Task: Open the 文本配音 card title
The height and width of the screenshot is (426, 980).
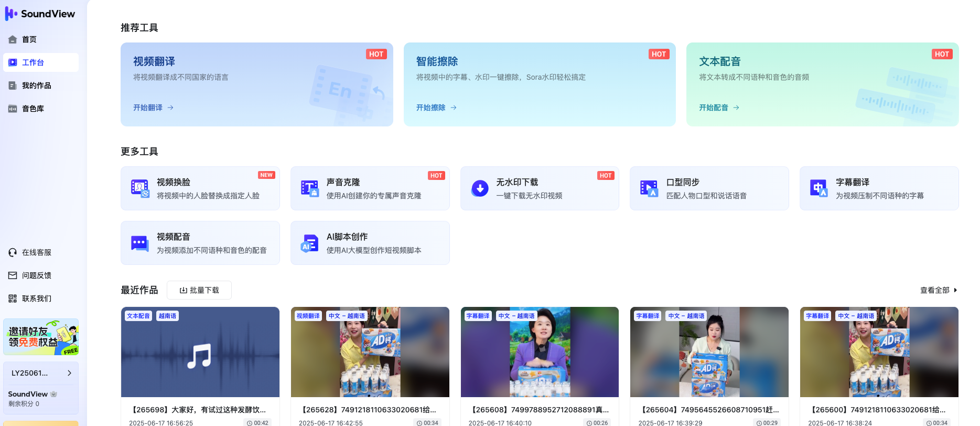Action: tap(720, 61)
